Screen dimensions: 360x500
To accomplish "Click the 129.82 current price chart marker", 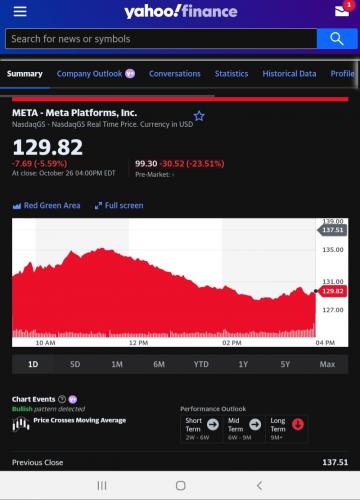I will pyautogui.click(x=333, y=291).
